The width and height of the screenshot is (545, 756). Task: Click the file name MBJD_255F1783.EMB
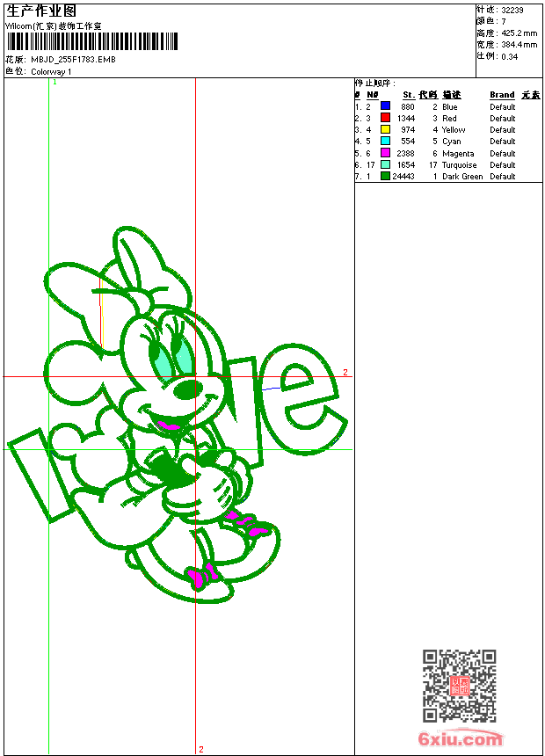click(x=73, y=60)
